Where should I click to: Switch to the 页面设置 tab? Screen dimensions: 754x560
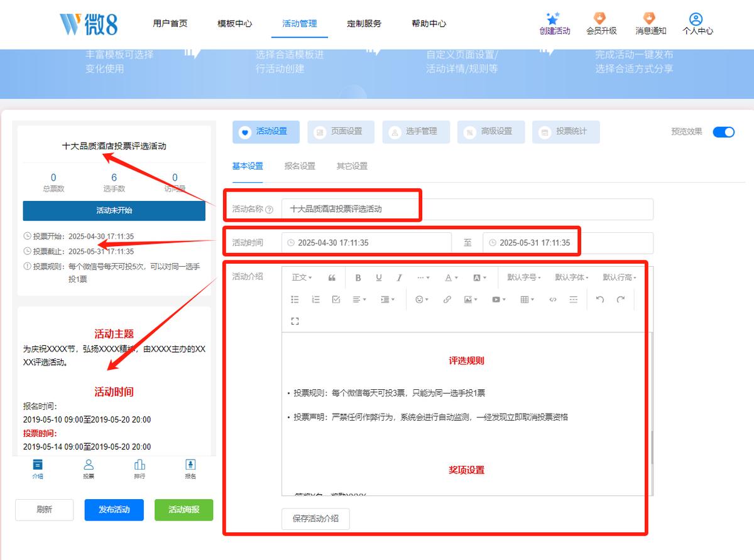coord(341,132)
